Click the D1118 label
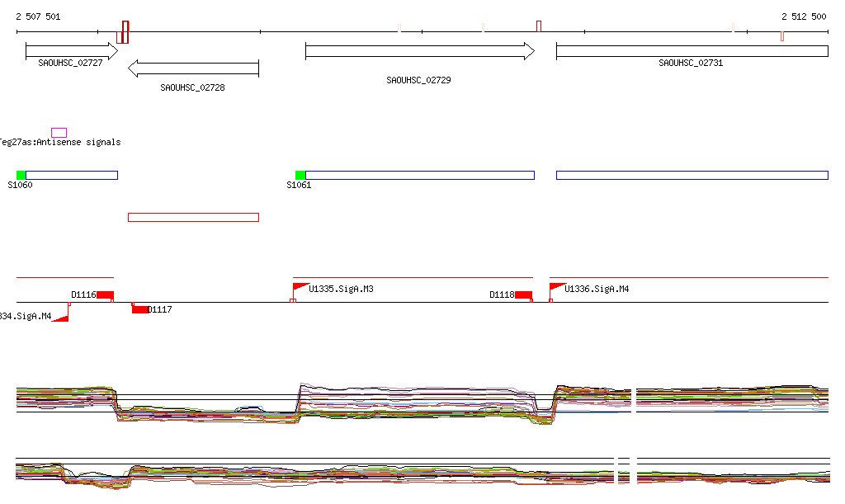The width and height of the screenshot is (845, 504). click(x=502, y=294)
